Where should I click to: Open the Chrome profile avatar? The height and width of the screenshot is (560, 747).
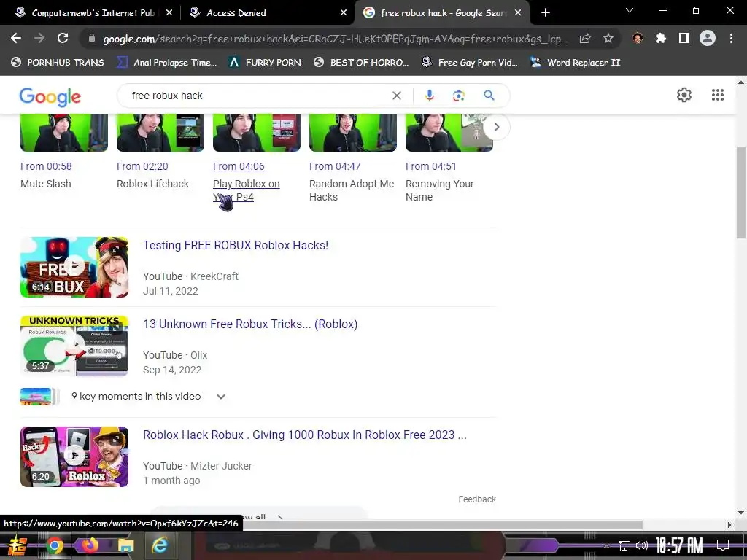708,38
